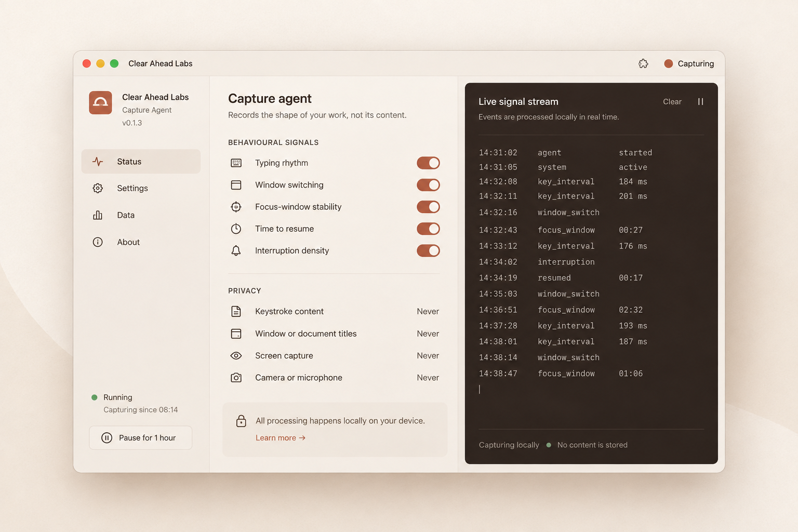Open the extensions puzzle icon in title bar
Image resolution: width=798 pixels, height=532 pixels.
point(643,63)
